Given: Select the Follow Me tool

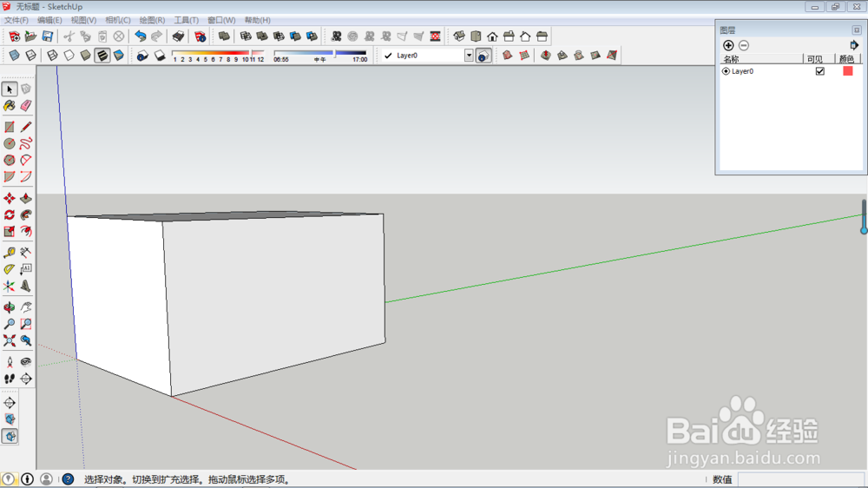Looking at the screenshot, I should click(x=25, y=215).
